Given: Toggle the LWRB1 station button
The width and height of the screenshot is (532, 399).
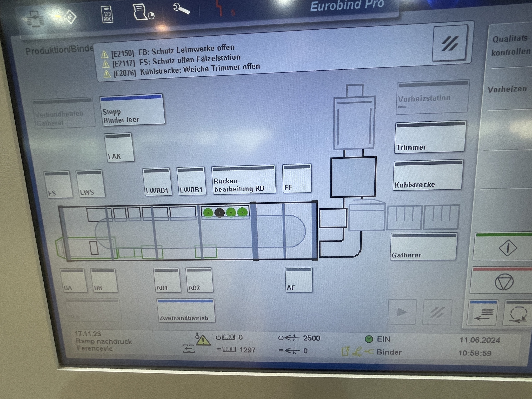Looking at the screenshot, I should [x=191, y=181].
